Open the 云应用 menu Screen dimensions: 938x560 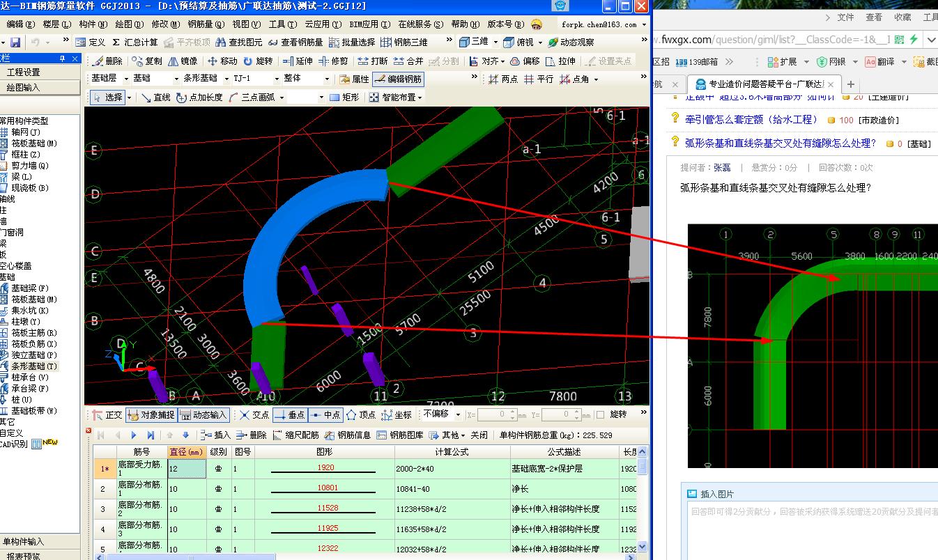323,24
